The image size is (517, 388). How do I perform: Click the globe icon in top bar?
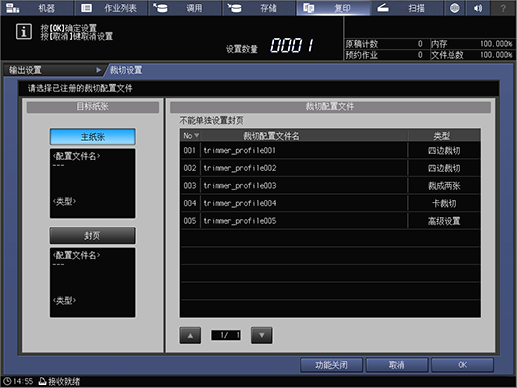tap(454, 8)
